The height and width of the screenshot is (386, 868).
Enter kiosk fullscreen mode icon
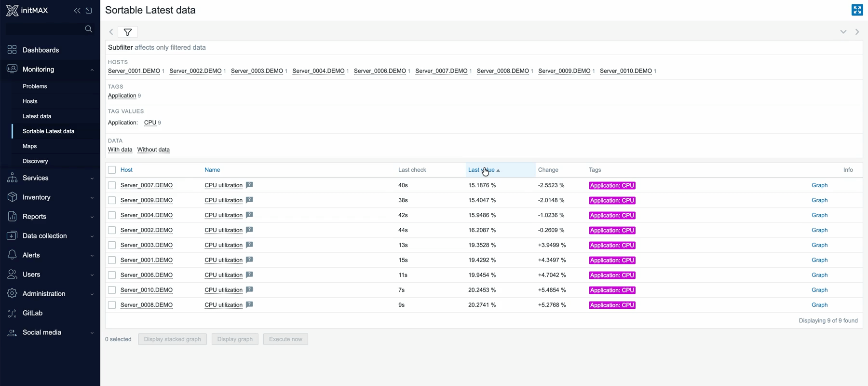pyautogui.click(x=857, y=10)
